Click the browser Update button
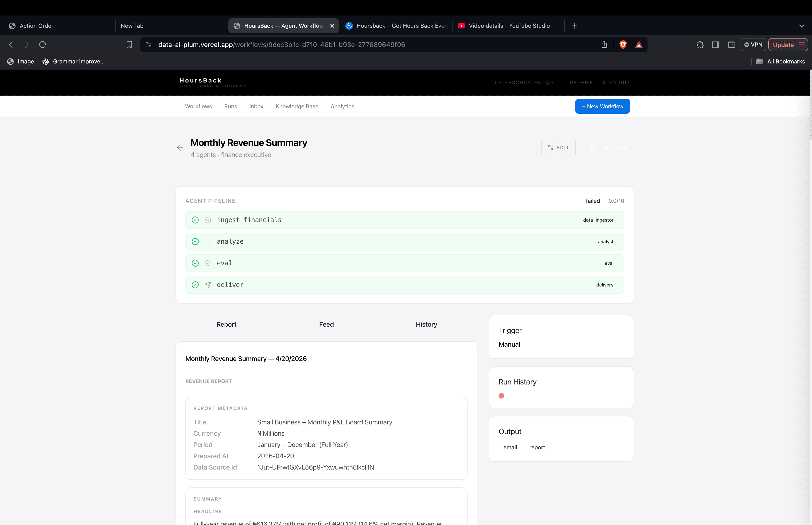This screenshot has width=812, height=525. coord(788,45)
